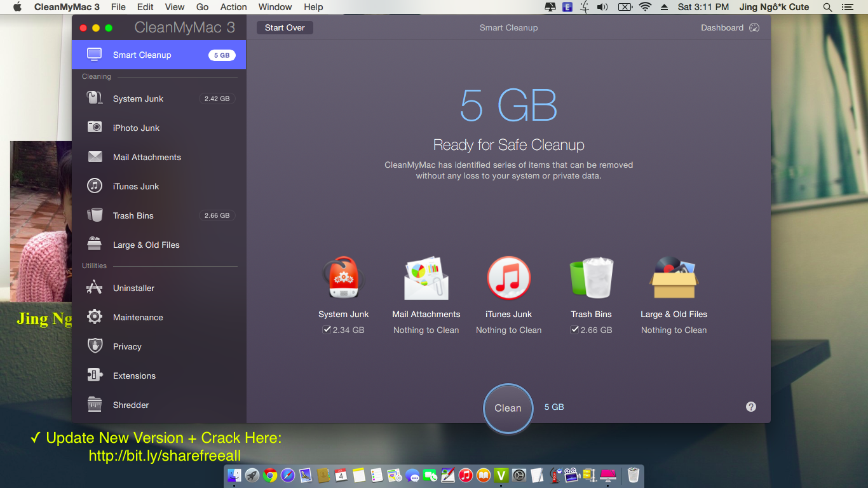Click the round Clean button
868x488 pixels.
(508, 408)
